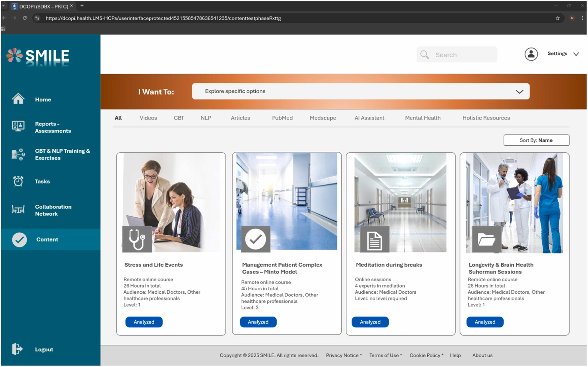Click Analyzed on Longevity & Brain Health
This screenshot has height=367, width=588.
click(x=485, y=322)
